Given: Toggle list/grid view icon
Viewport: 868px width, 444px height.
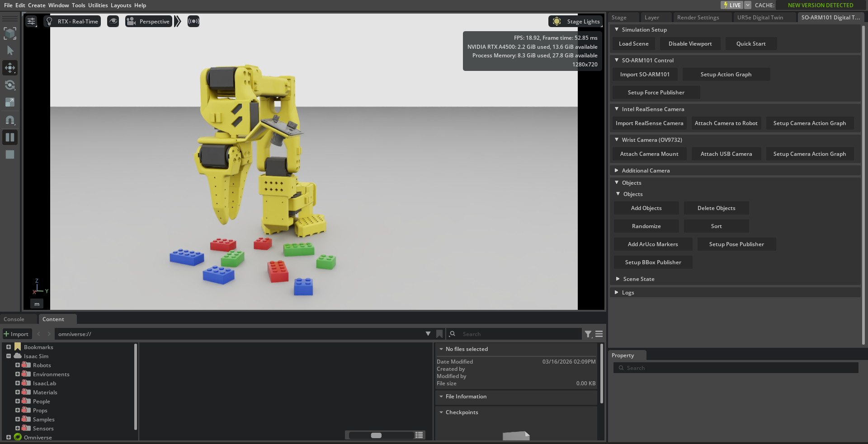Looking at the screenshot, I should (420, 435).
